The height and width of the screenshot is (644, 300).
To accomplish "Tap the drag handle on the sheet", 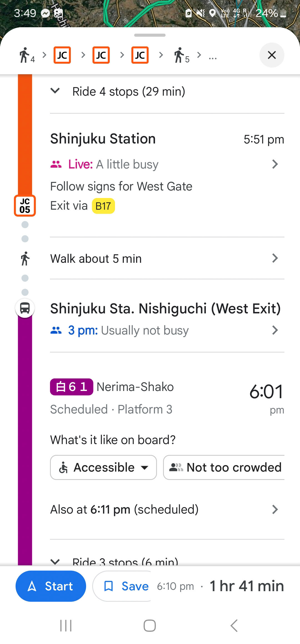I will tap(150, 35).
